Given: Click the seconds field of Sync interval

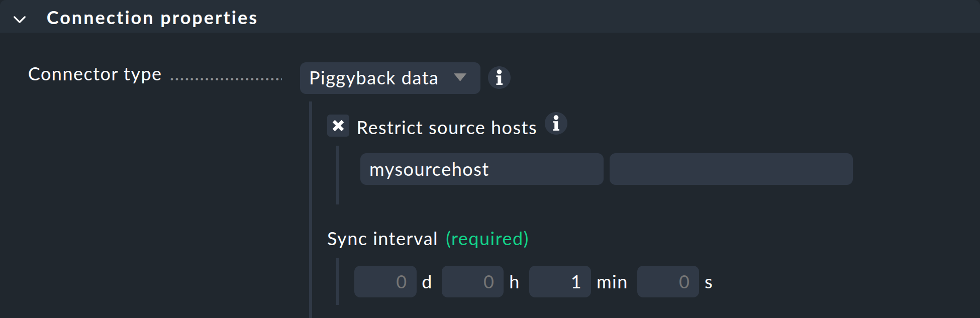Looking at the screenshot, I should (x=668, y=282).
